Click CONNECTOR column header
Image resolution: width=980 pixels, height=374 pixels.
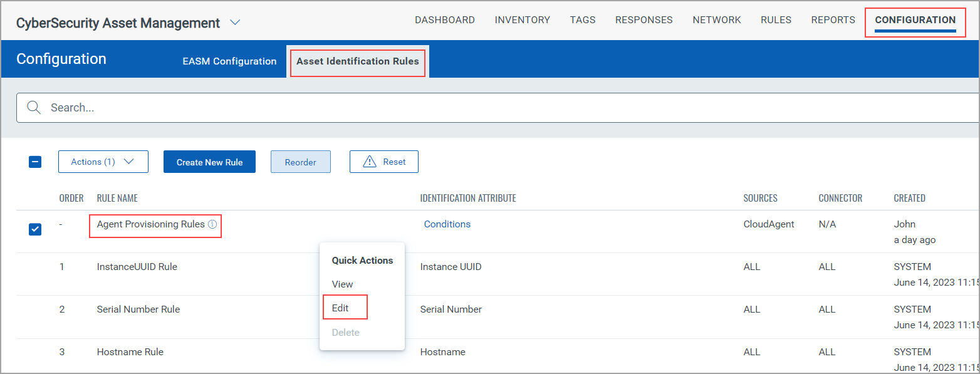[840, 198]
